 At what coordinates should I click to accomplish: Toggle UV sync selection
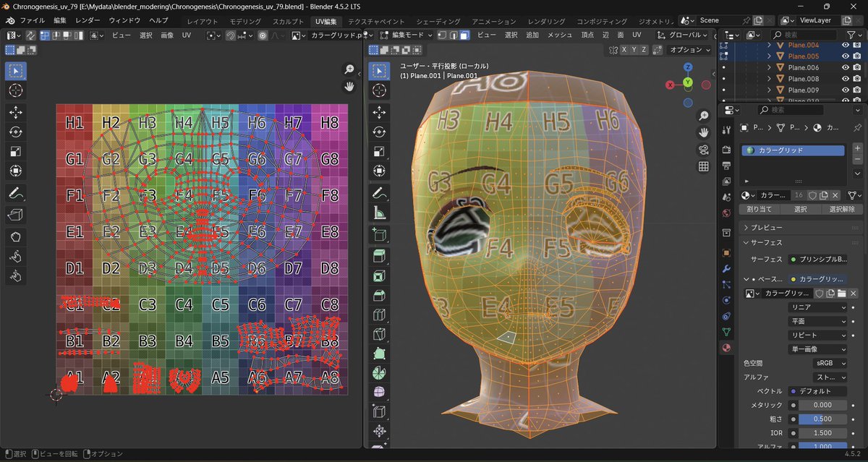tap(31, 35)
